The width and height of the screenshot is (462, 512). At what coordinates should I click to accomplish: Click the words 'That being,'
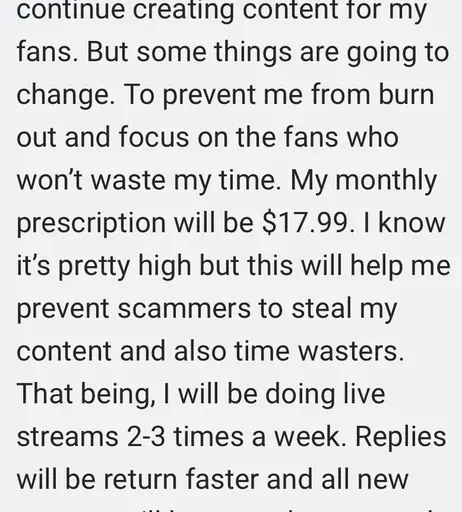86,396
